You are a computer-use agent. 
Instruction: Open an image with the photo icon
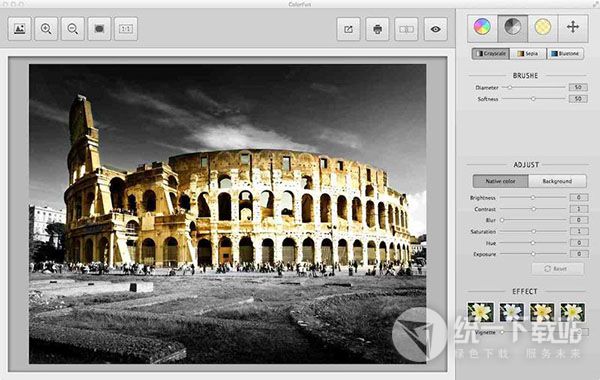pyautogui.click(x=20, y=29)
